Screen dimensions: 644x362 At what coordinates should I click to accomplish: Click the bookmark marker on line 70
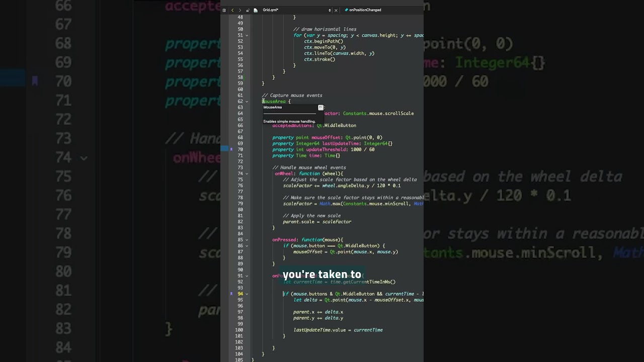231,149
